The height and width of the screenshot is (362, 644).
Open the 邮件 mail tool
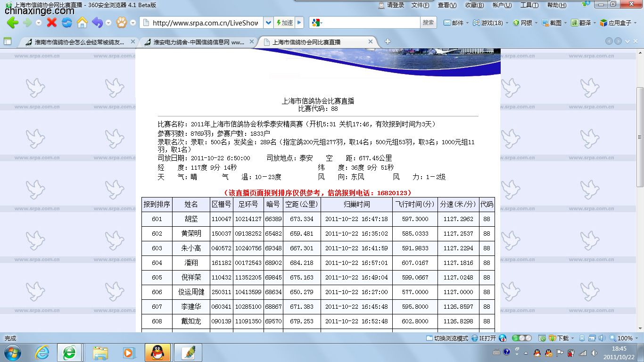click(x=454, y=23)
